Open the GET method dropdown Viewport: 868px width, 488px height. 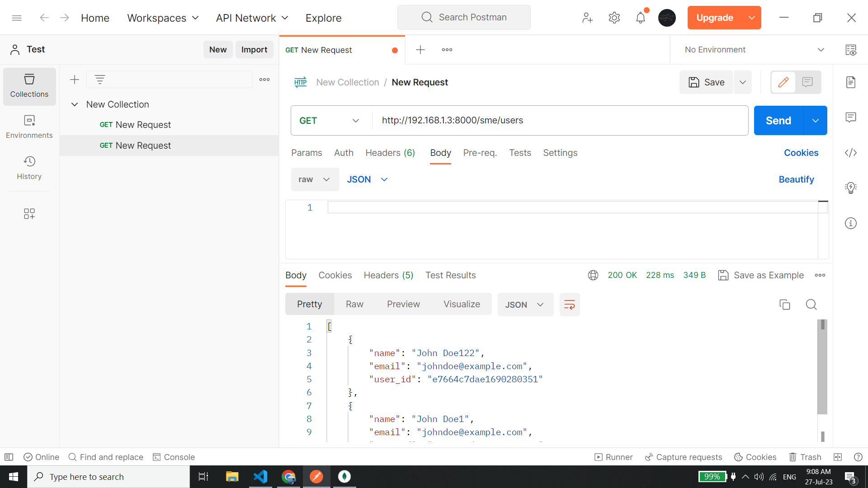point(329,121)
